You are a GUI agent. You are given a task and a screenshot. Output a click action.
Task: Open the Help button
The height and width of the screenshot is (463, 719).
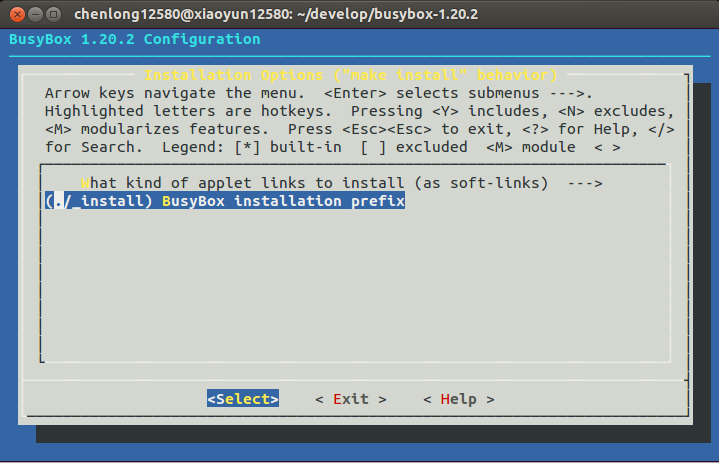(x=459, y=399)
